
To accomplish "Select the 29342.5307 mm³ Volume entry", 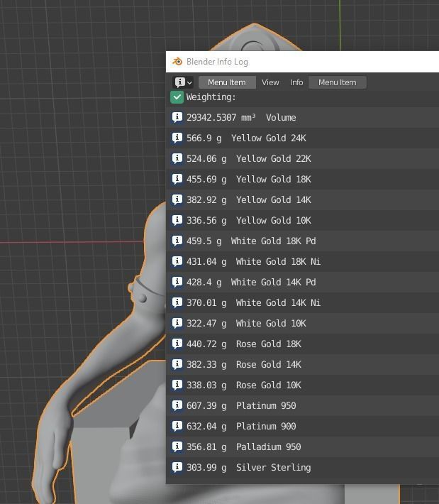I will pos(303,118).
